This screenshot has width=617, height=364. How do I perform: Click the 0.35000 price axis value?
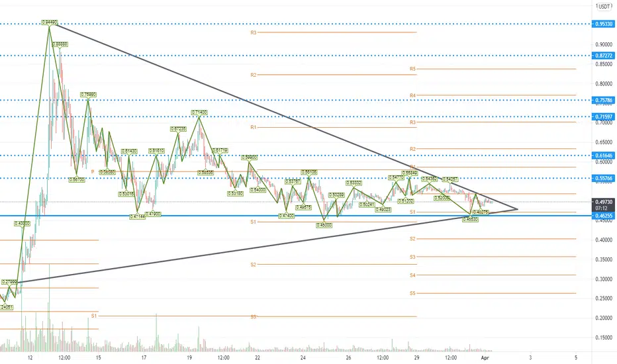(x=604, y=259)
